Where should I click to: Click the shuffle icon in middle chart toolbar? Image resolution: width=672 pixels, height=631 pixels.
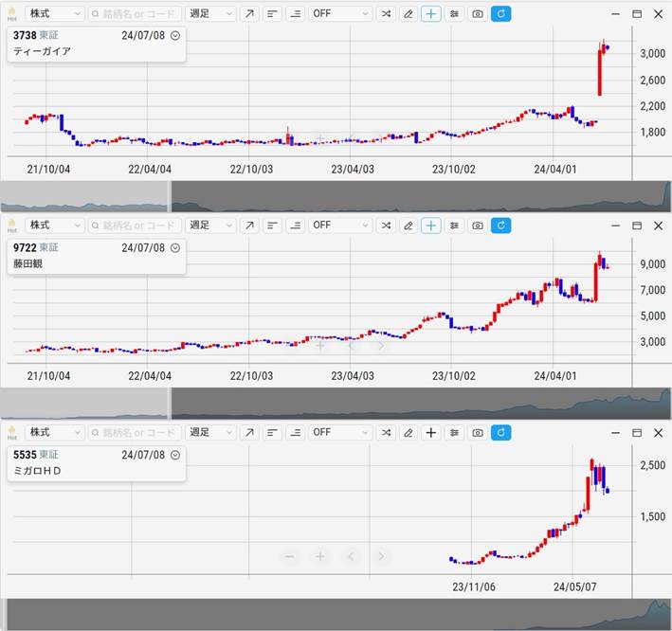click(x=386, y=225)
